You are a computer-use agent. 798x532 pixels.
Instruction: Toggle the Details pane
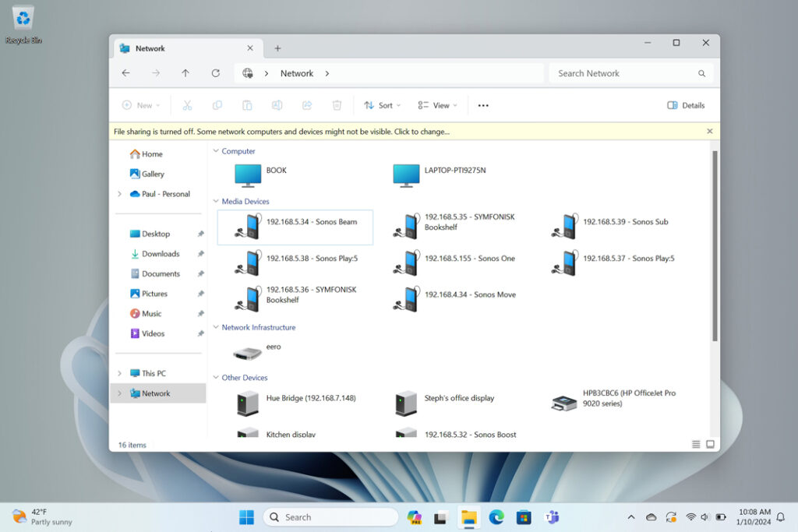(685, 104)
